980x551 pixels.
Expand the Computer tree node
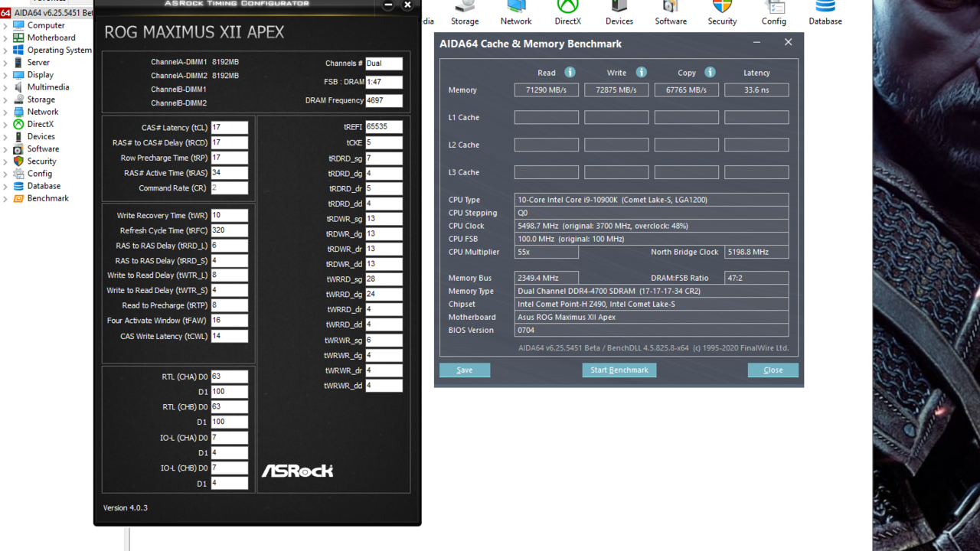pos(5,25)
